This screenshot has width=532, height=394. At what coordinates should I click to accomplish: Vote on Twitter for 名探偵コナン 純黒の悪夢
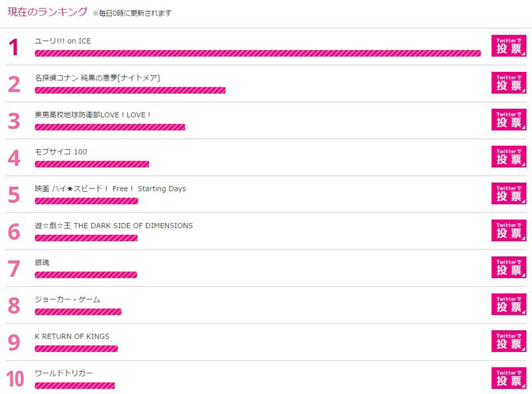509,83
